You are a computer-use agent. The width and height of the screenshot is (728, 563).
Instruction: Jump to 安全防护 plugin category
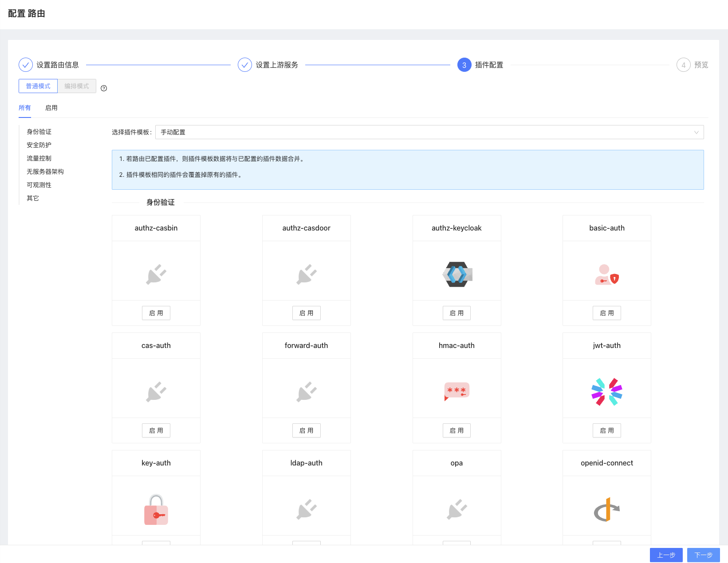[x=39, y=145]
